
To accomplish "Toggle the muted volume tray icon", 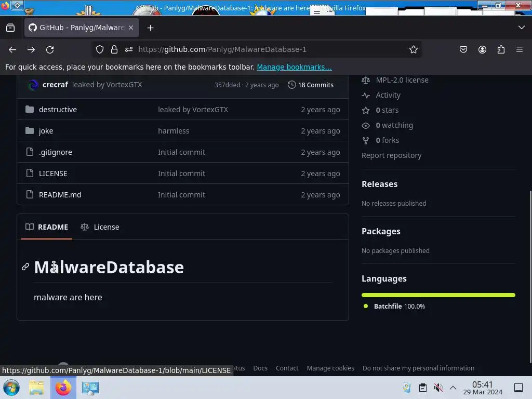I will click(x=438, y=388).
